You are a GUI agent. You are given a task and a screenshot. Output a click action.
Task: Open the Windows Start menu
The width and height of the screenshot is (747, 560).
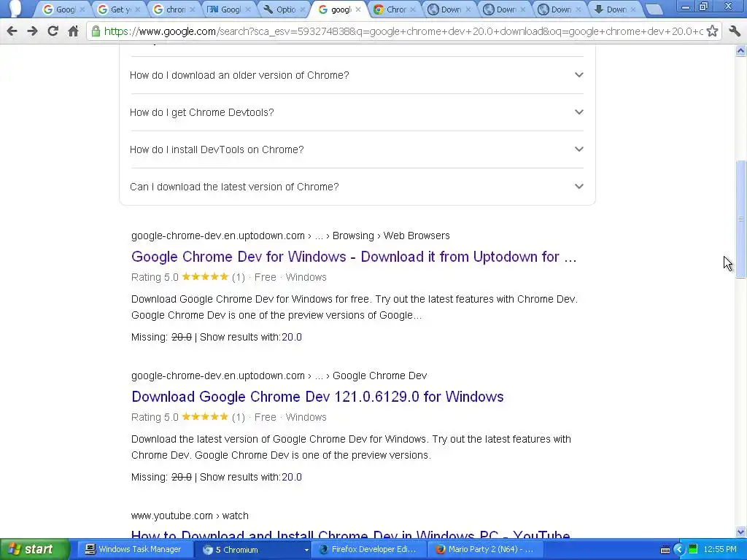point(34,550)
